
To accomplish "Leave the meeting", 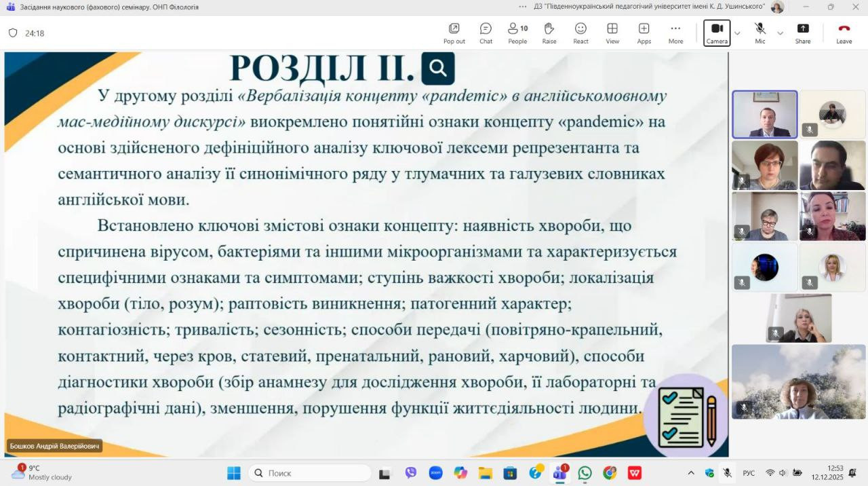I will point(844,33).
